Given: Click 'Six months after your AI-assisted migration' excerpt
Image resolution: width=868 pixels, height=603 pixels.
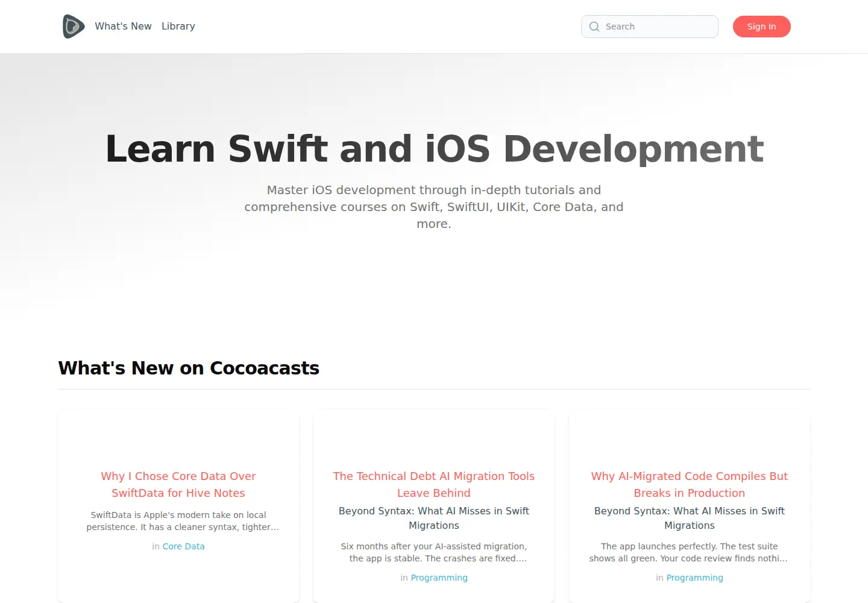Looking at the screenshot, I should pos(434,552).
